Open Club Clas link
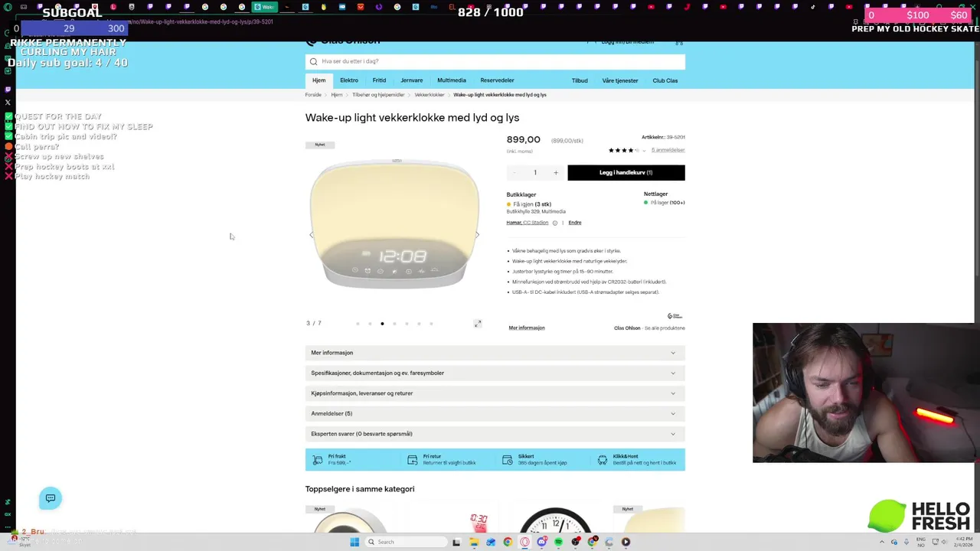The image size is (980, 551). pyautogui.click(x=665, y=80)
